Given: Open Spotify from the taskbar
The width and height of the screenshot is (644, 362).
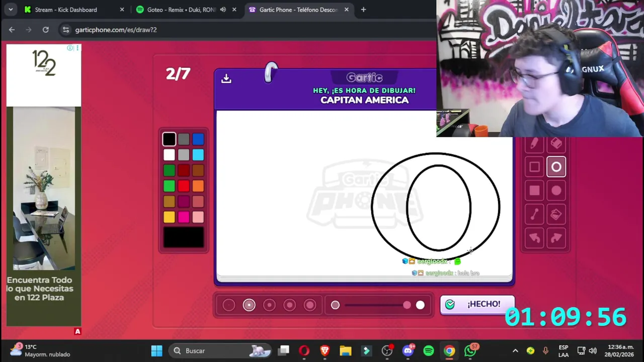Looking at the screenshot, I should click(429, 351).
